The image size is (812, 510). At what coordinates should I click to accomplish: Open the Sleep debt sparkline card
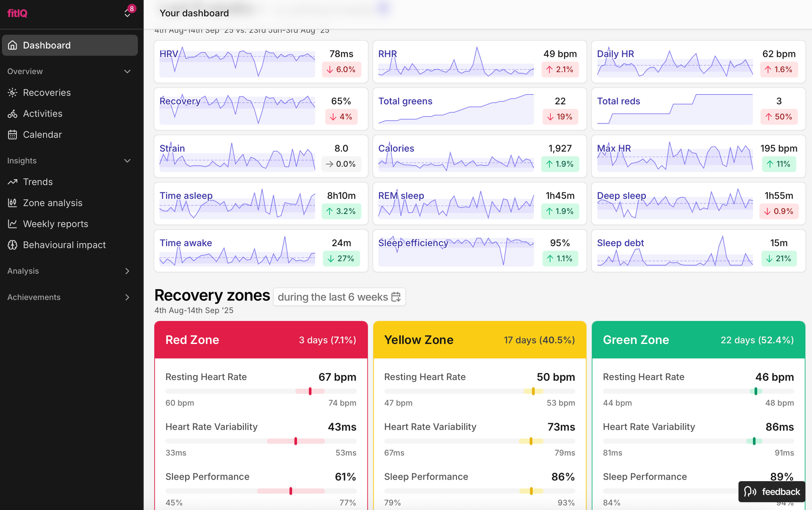(698, 251)
